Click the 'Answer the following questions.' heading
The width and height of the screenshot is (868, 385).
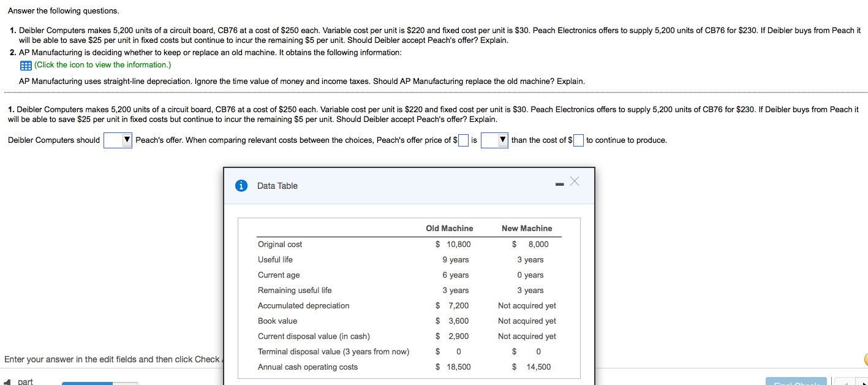[64, 11]
